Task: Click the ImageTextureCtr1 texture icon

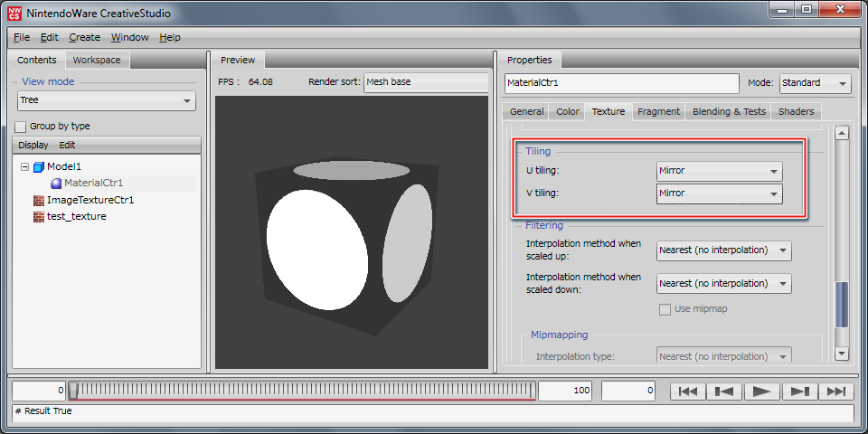Action: pyautogui.click(x=38, y=200)
